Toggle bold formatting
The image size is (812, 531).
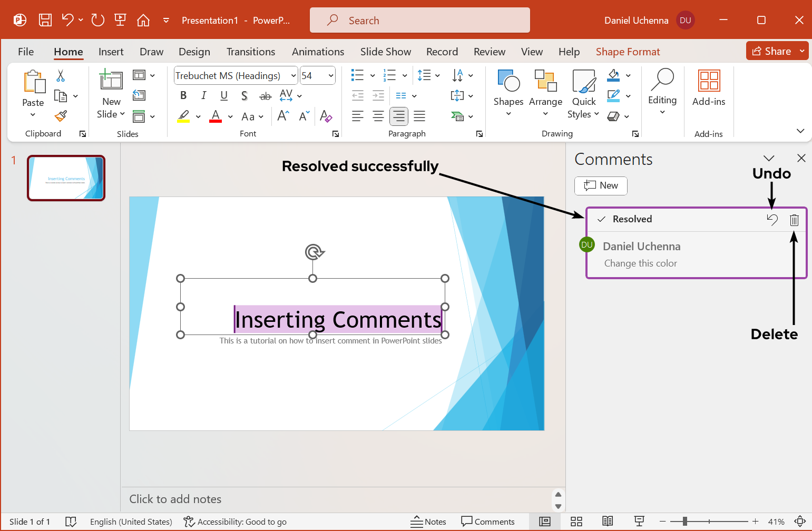tap(183, 95)
